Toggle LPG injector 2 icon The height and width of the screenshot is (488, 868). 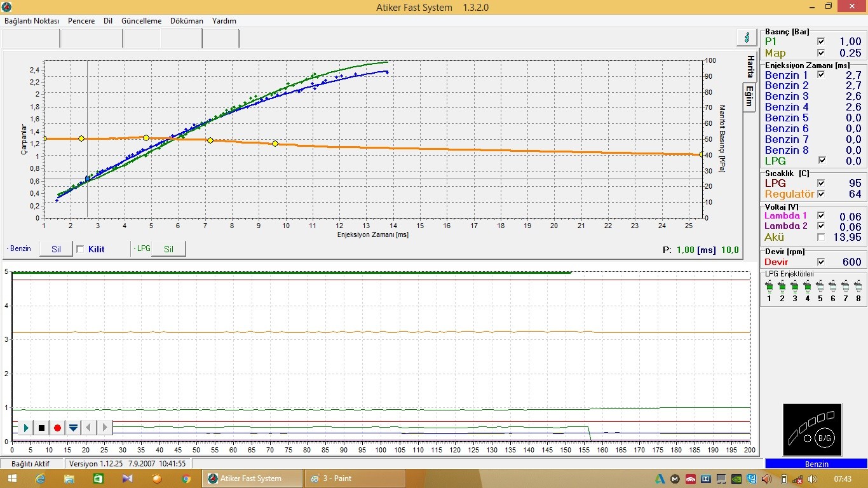(x=782, y=287)
